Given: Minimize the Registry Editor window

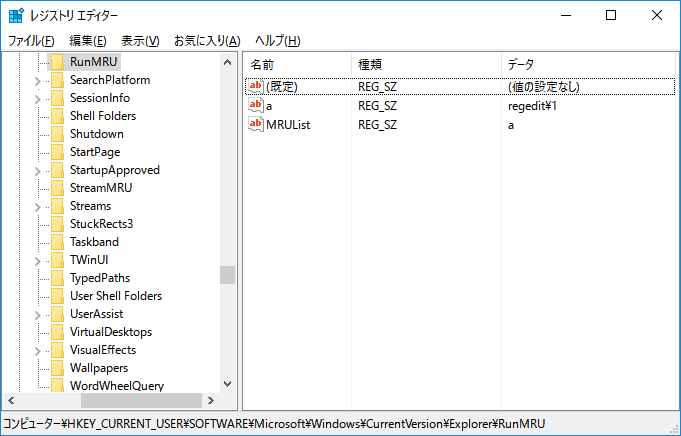Looking at the screenshot, I should point(566,16).
